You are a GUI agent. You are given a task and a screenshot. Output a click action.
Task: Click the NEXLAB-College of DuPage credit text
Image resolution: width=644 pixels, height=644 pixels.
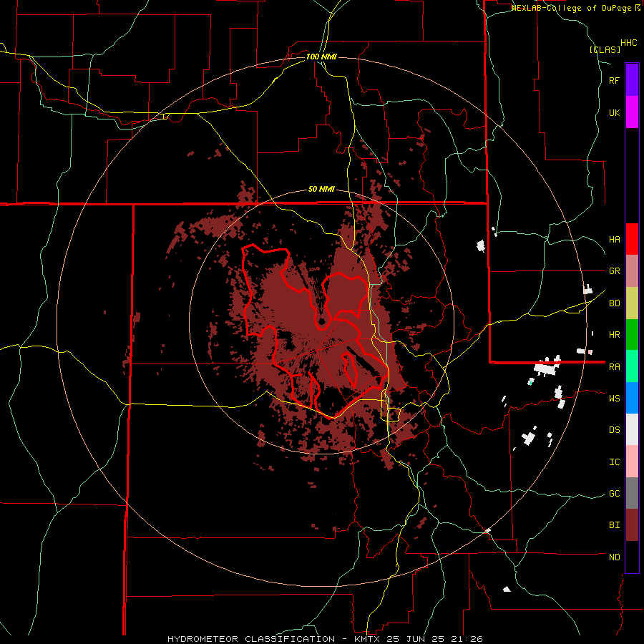(571, 8)
